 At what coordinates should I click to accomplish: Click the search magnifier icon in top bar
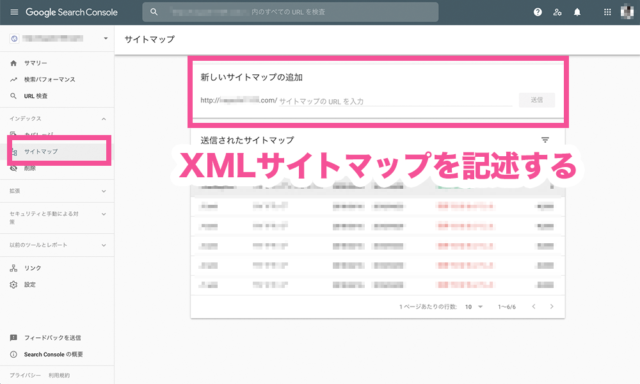point(154,12)
